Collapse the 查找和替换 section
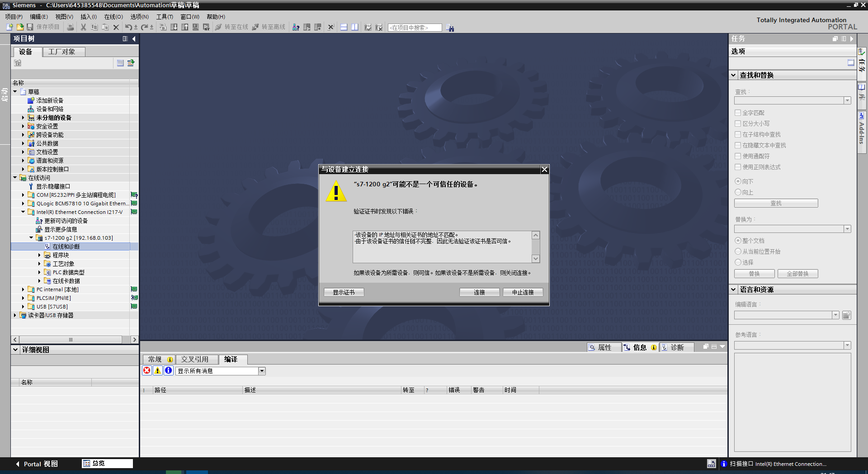Image resolution: width=868 pixels, height=474 pixels. point(733,75)
